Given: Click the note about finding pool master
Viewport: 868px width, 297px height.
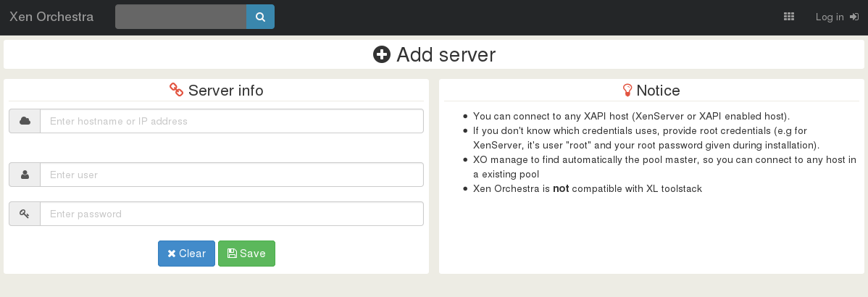Looking at the screenshot, I should [664, 167].
